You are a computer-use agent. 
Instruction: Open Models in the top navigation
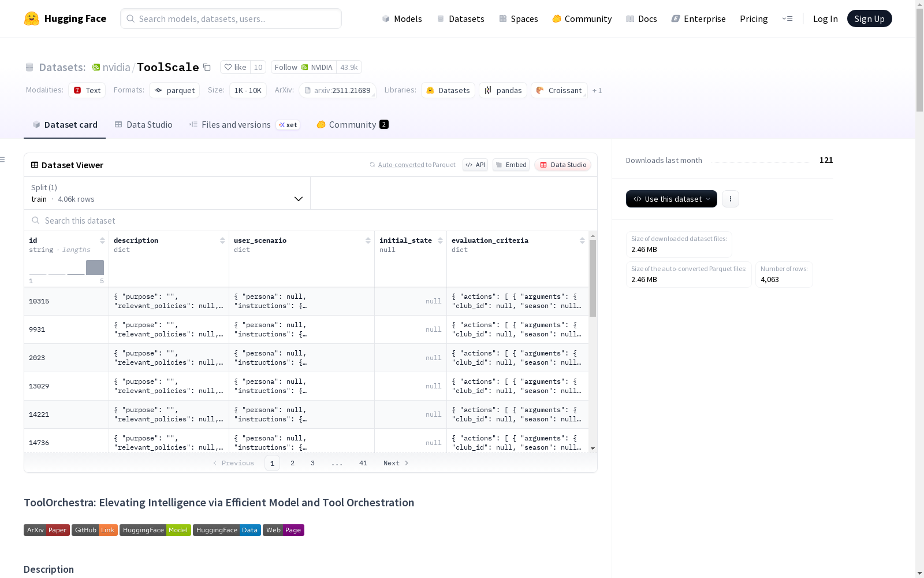pos(402,18)
